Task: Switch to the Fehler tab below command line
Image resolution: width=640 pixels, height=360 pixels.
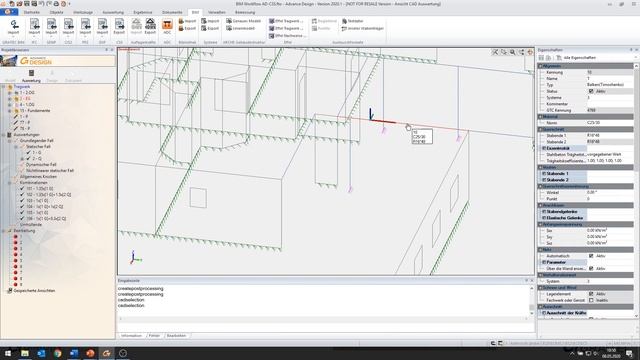Action: click(154, 336)
